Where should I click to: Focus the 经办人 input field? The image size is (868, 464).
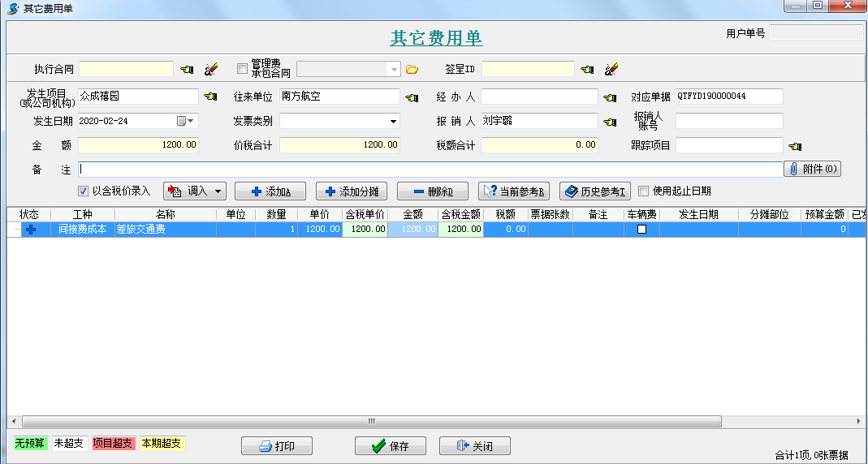[x=539, y=97]
